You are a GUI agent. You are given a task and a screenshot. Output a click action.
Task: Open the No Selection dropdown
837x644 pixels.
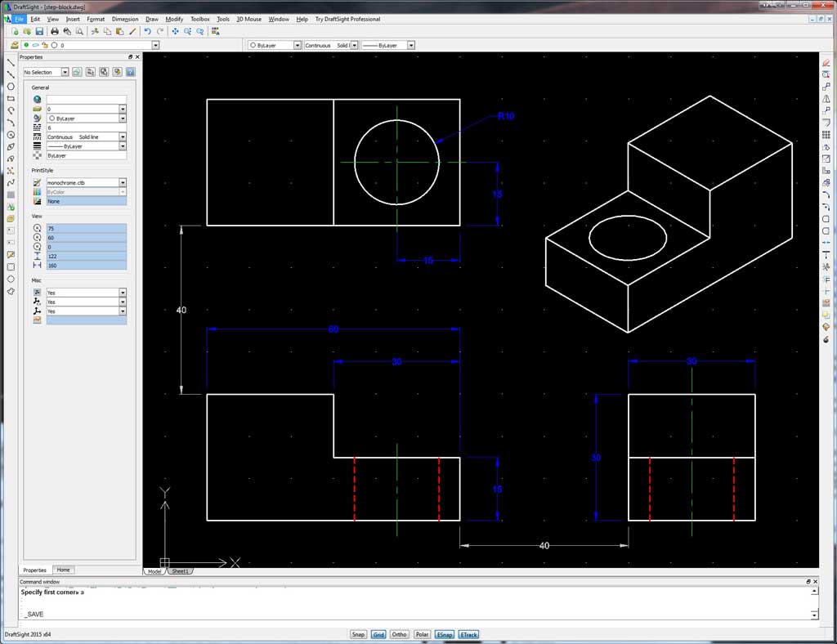[x=65, y=72]
